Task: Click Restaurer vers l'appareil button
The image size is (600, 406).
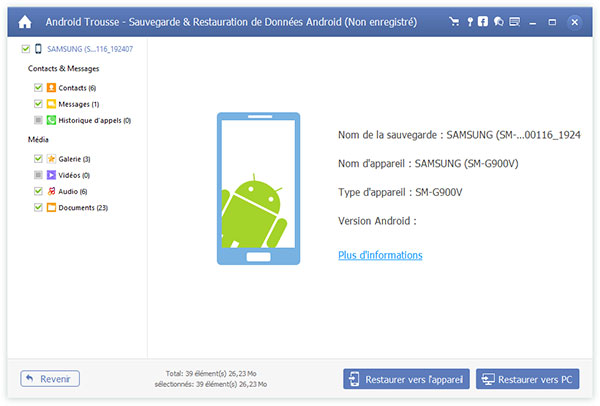Action: pos(404,379)
